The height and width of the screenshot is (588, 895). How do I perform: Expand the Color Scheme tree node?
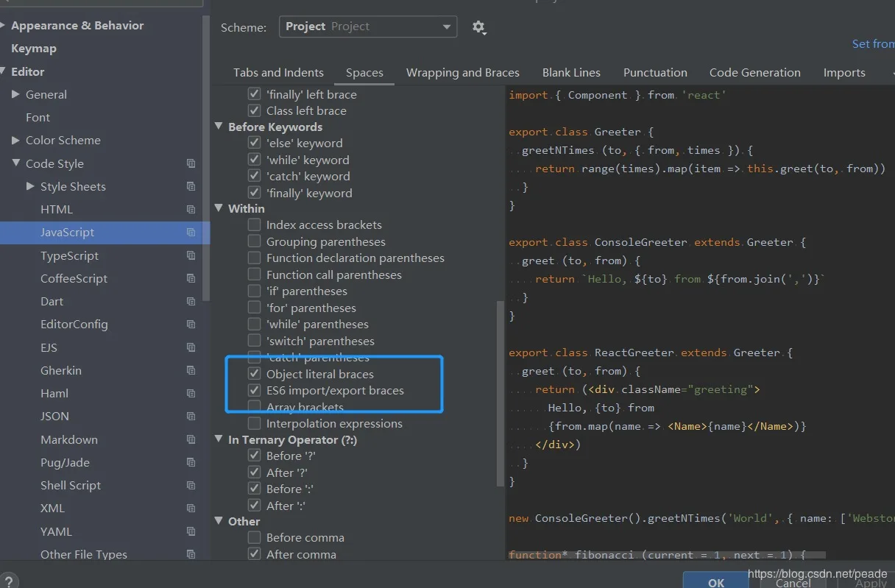(16, 140)
